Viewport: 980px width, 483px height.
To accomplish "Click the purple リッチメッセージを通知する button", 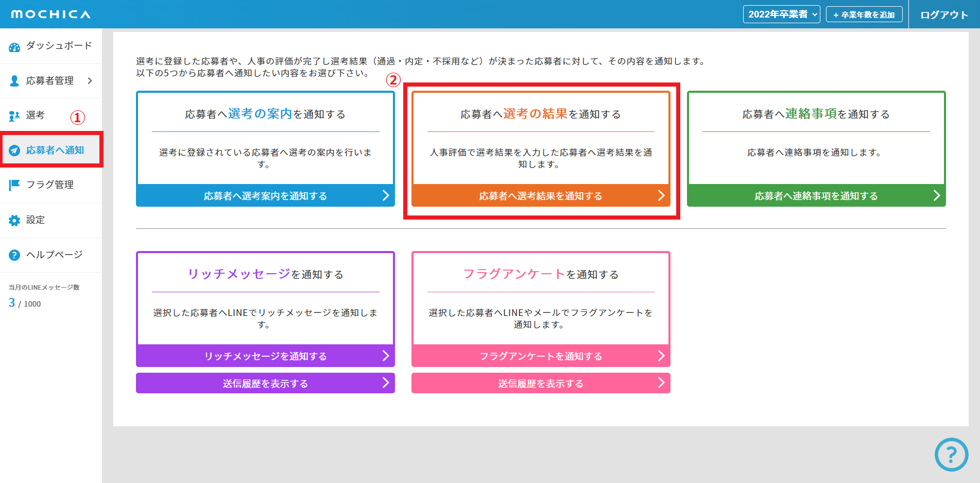I will [265, 356].
